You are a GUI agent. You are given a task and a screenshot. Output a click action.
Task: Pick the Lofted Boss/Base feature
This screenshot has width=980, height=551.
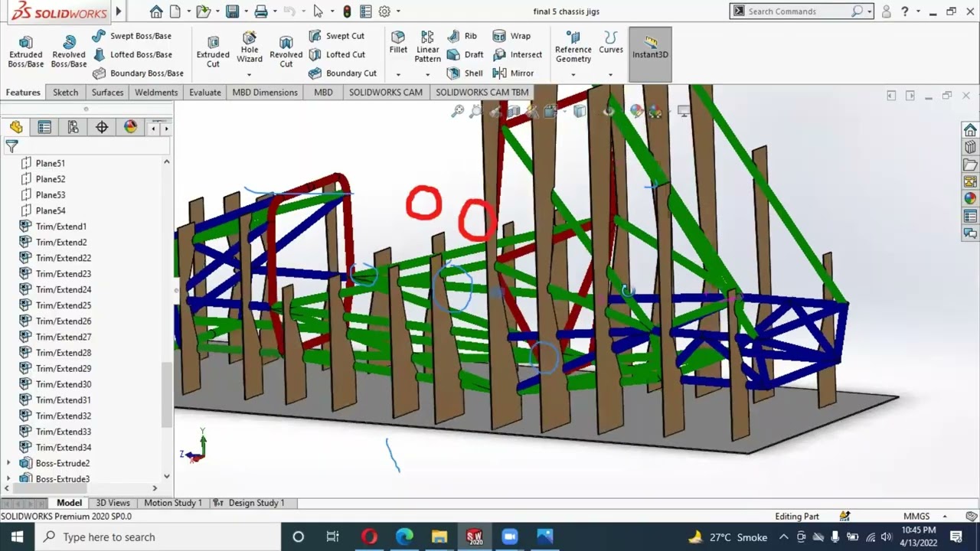[x=132, y=54]
